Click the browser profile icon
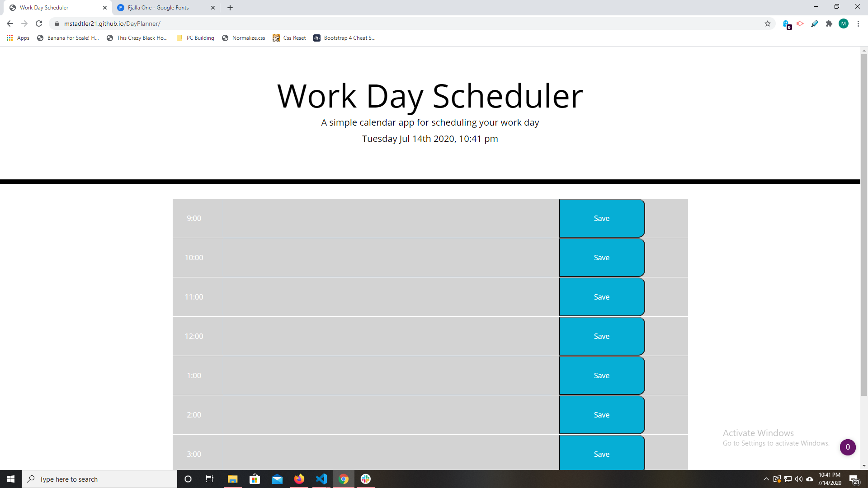This screenshot has width=868, height=488. pyautogui.click(x=843, y=23)
